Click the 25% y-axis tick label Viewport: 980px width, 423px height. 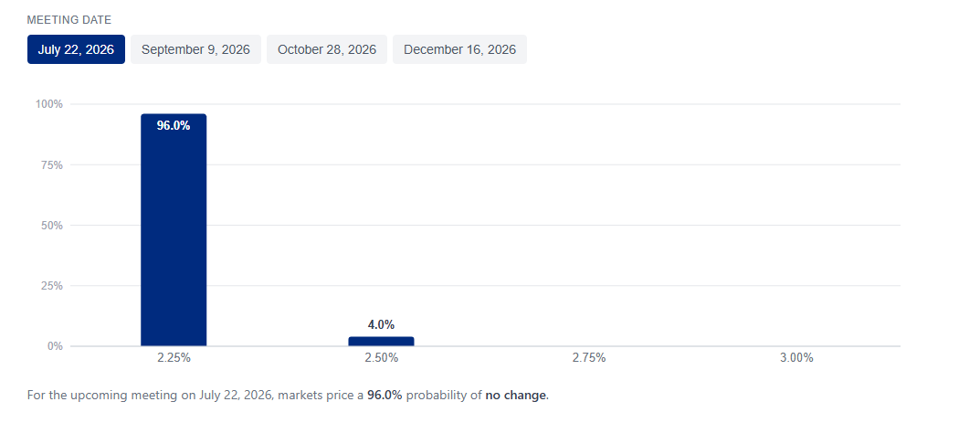tap(52, 286)
